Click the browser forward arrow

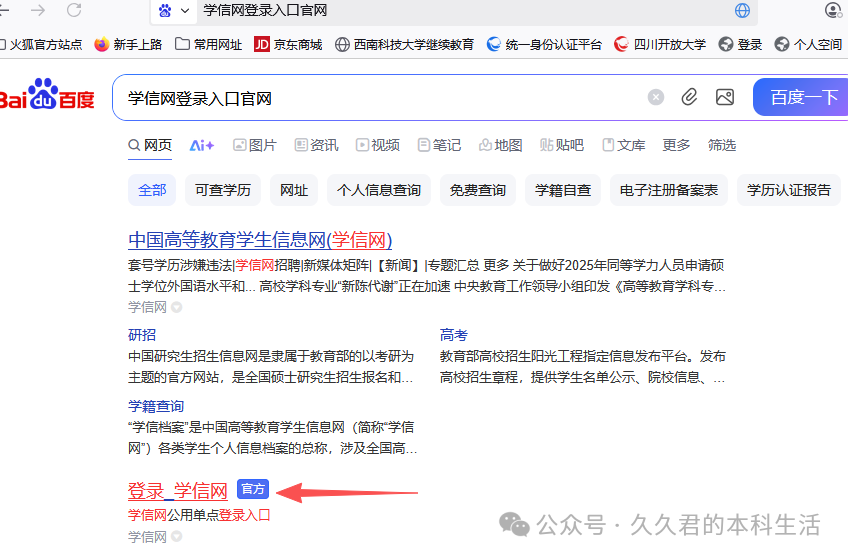[38, 10]
